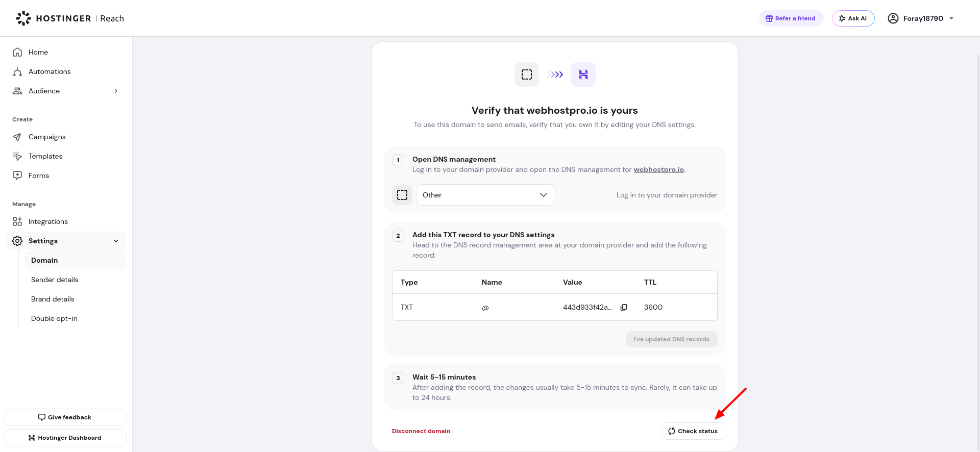
Task: Click the Automations icon in sidebar
Action: pos(17,71)
